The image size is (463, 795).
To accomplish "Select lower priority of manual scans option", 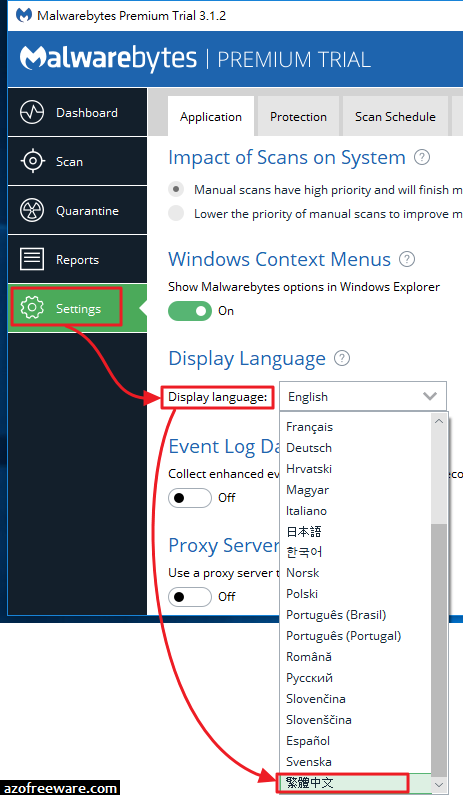I will click(x=176, y=213).
